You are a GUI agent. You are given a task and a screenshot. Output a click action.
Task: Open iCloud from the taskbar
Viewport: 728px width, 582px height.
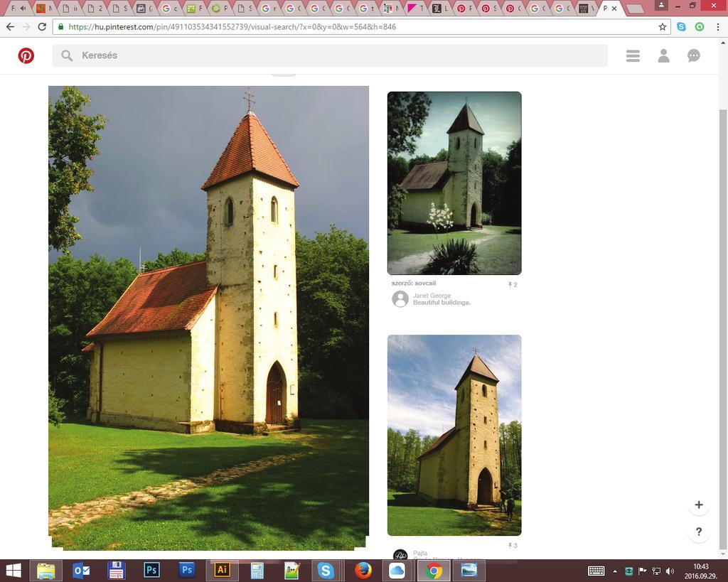[397, 571]
